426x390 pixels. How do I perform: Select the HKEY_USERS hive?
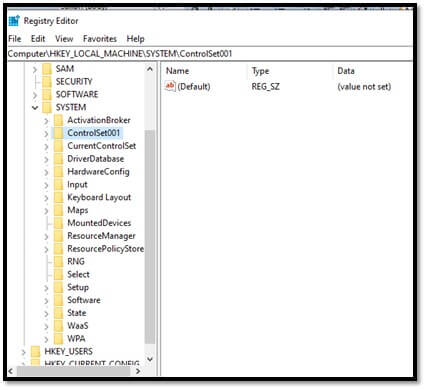[x=68, y=352]
